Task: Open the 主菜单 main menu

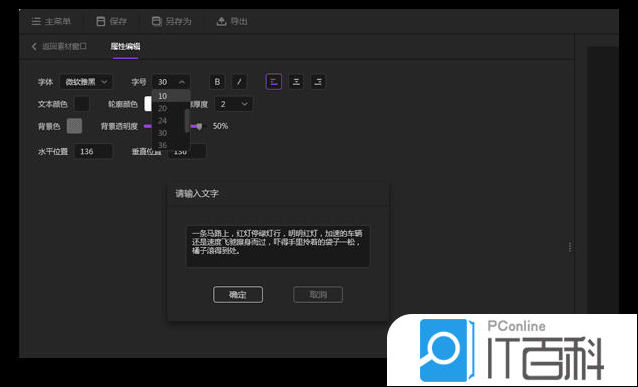Action: pos(51,21)
